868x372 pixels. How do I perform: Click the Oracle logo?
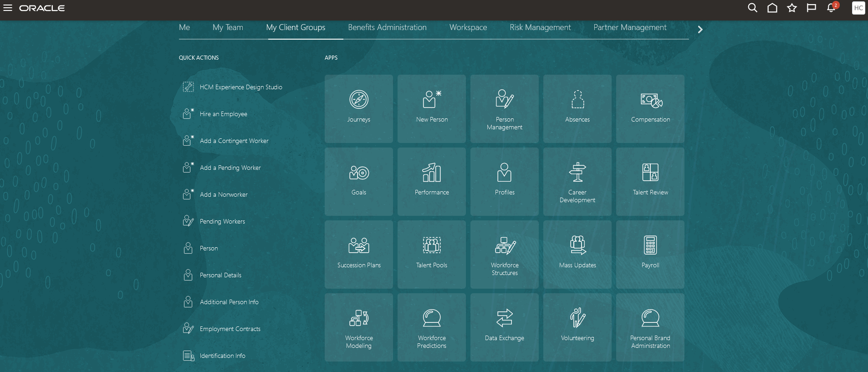[42, 8]
